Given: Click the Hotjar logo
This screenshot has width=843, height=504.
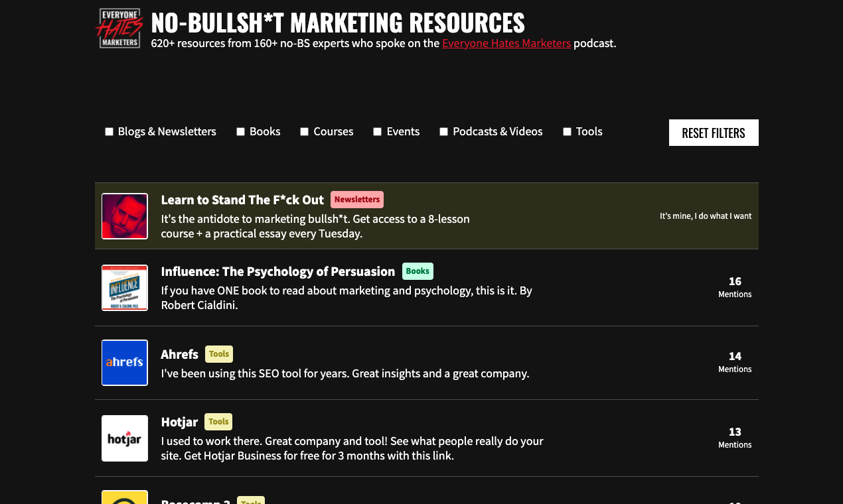Looking at the screenshot, I should (124, 438).
